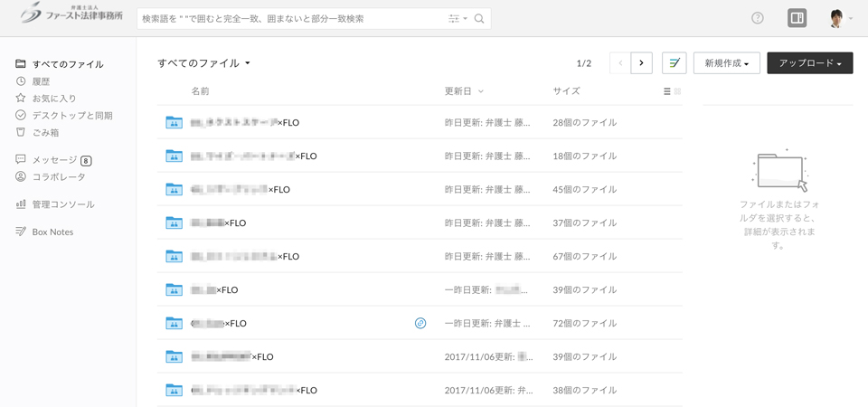Open the アップロード dropdown button
Screen dimensions: 868x407
coord(810,63)
